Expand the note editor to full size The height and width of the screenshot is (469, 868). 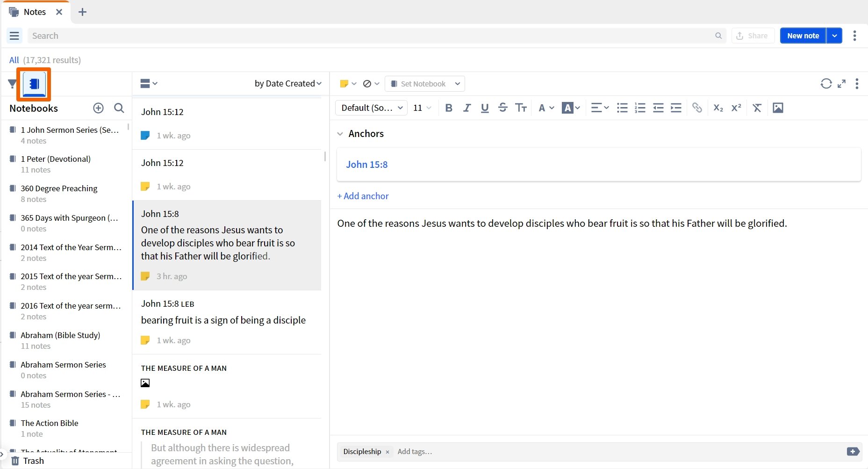coord(841,84)
